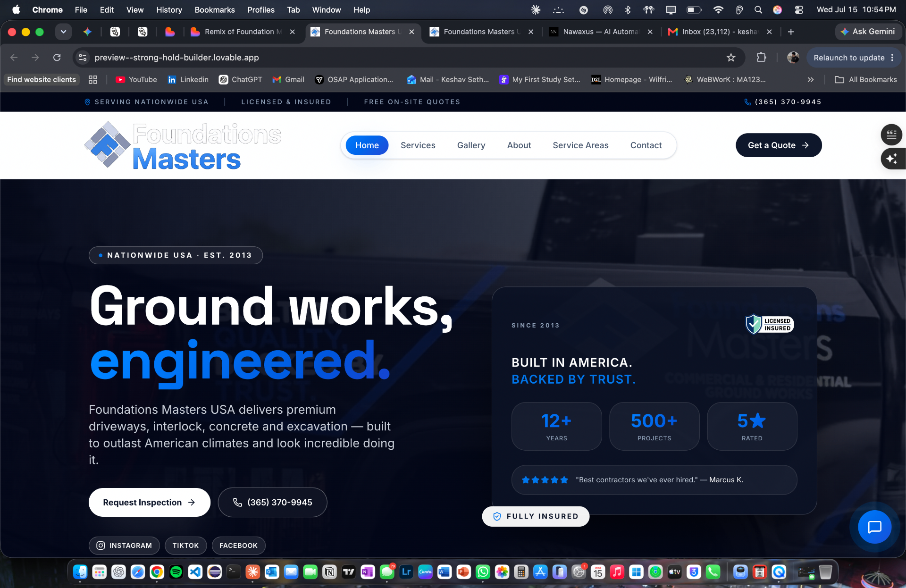Select the Home nav item

tap(367, 145)
